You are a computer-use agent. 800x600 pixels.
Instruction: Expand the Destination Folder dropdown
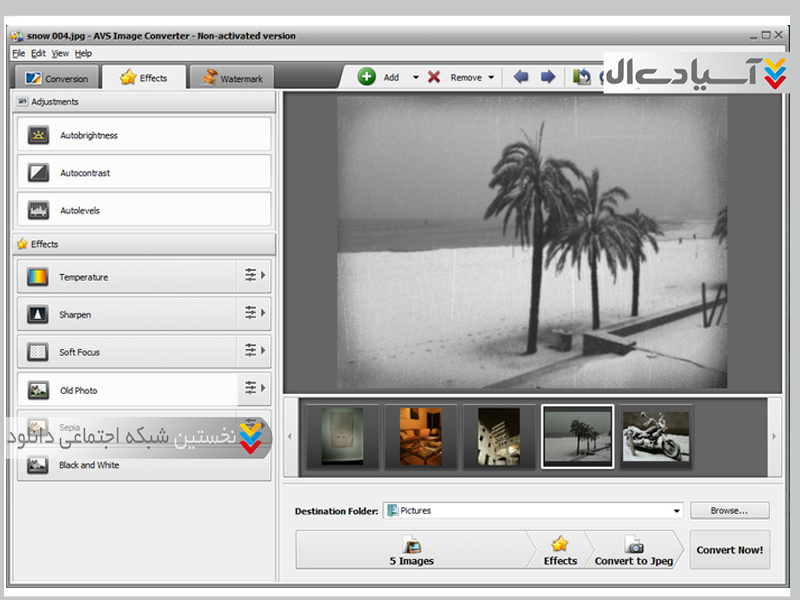click(677, 511)
